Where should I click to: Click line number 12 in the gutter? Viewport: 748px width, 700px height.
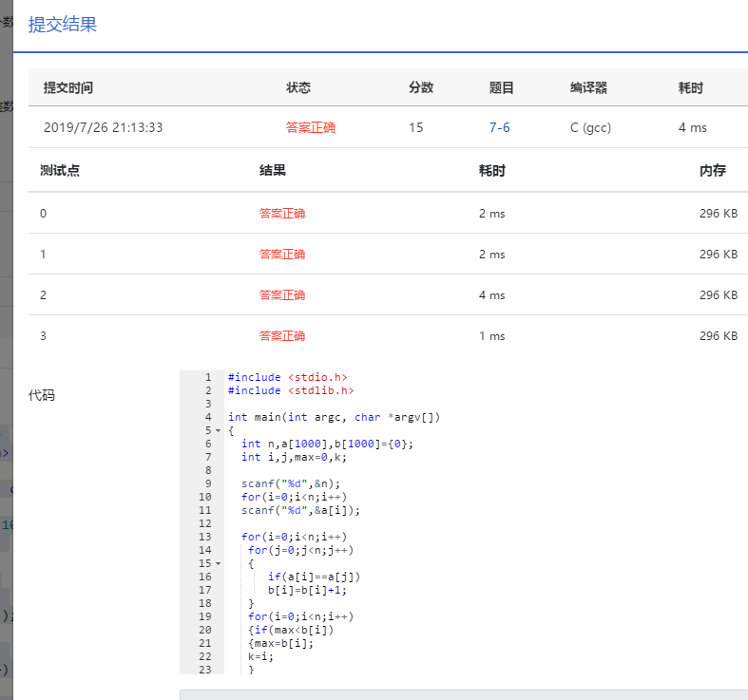point(205,523)
